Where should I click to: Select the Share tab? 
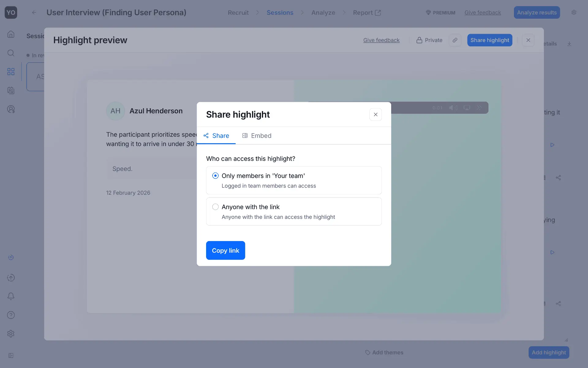coord(216,136)
